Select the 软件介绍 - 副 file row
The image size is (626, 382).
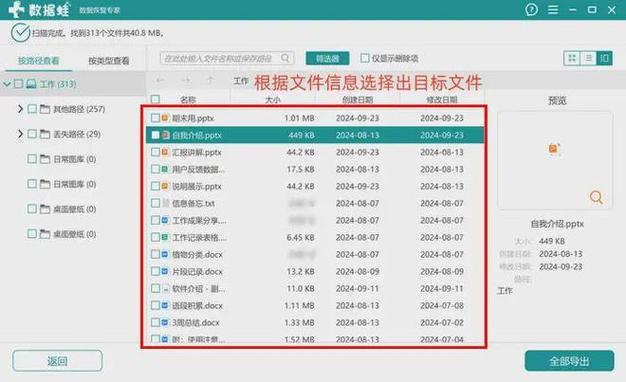click(315, 289)
